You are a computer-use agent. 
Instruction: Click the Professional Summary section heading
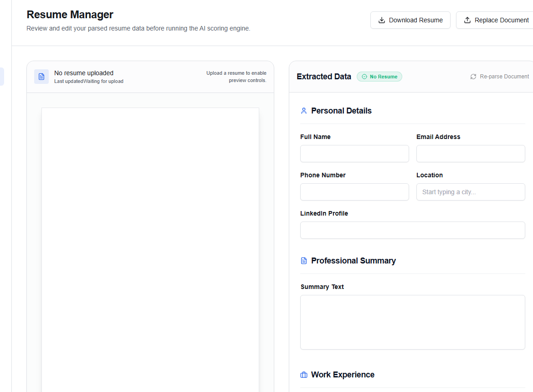pos(354,261)
